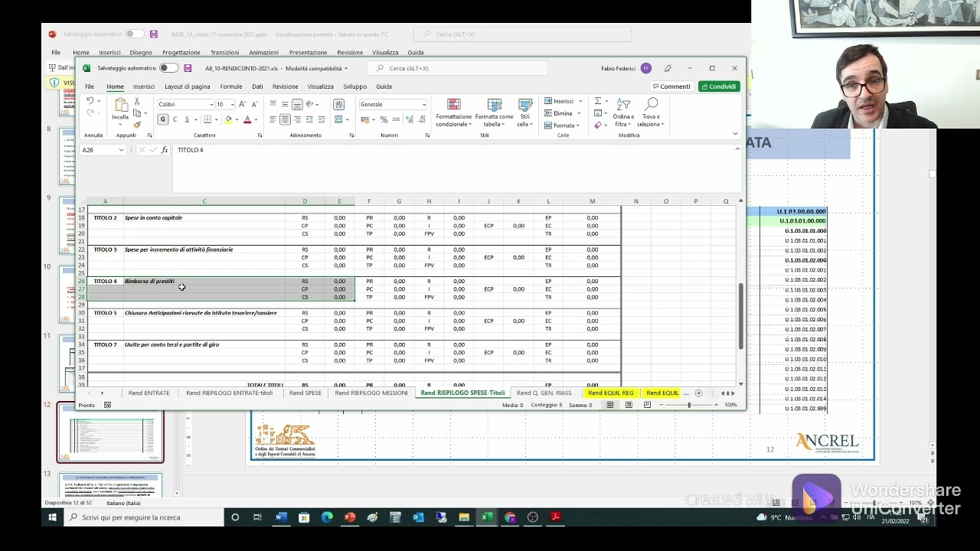The height and width of the screenshot is (551, 980).
Task: Collapse the Excel ribbon chevron
Action: coord(737,135)
